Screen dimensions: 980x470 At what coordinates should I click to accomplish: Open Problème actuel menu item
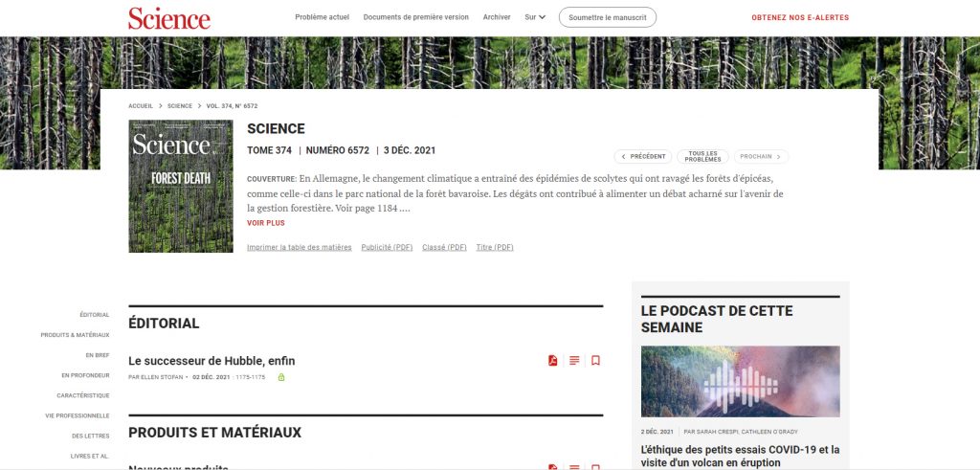pos(322,17)
